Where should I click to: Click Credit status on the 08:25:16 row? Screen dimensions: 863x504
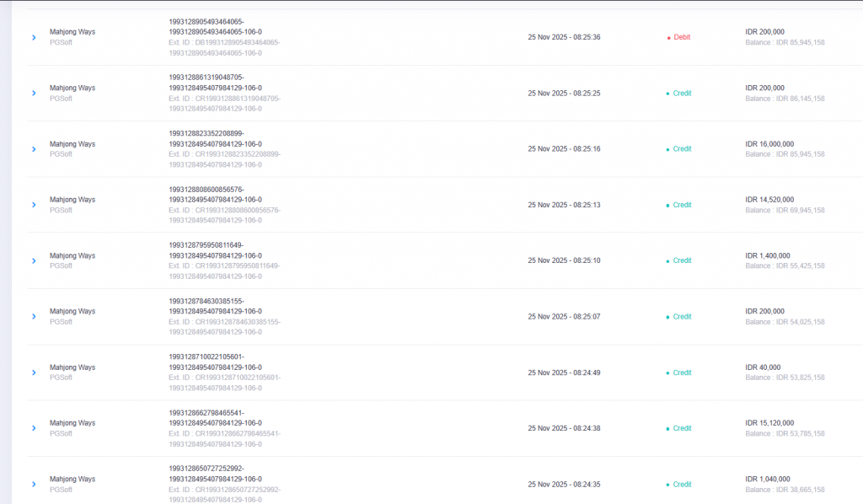click(x=681, y=149)
